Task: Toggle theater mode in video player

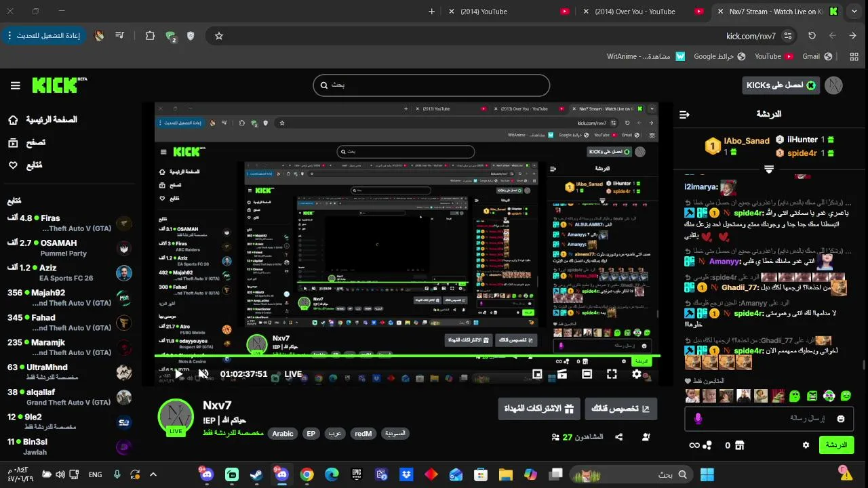Action: 587,374
